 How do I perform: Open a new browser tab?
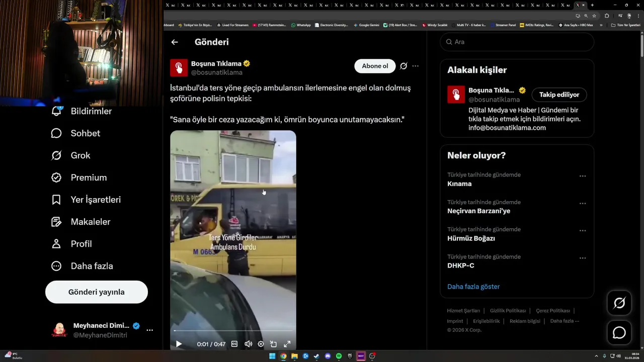592,5
